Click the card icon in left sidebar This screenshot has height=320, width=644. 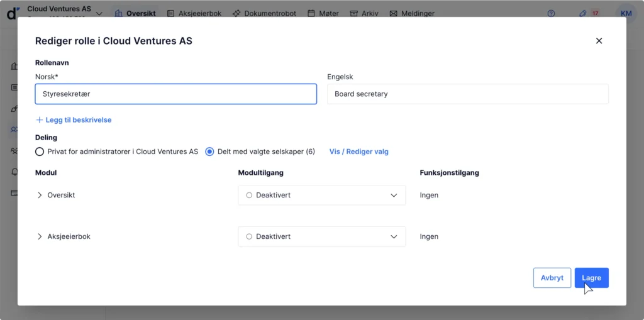[x=14, y=193]
